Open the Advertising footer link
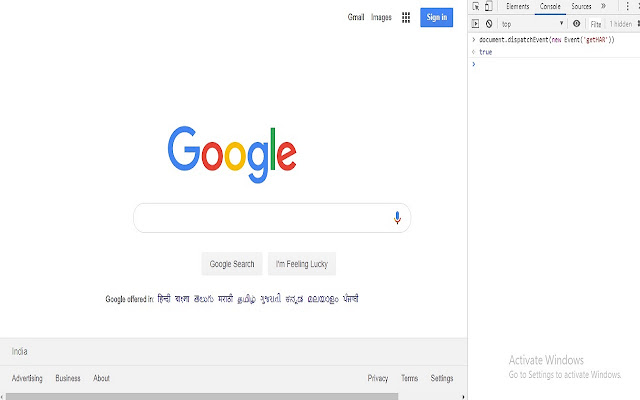The width and height of the screenshot is (640, 400). pos(27,378)
